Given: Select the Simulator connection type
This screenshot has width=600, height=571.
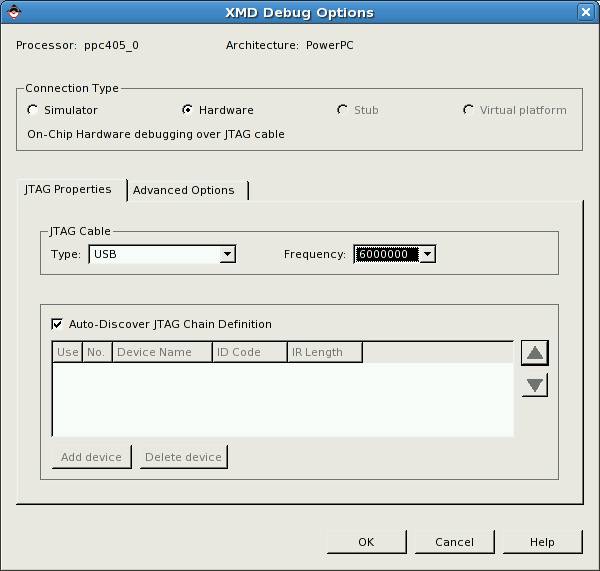Looking at the screenshot, I should (33, 110).
